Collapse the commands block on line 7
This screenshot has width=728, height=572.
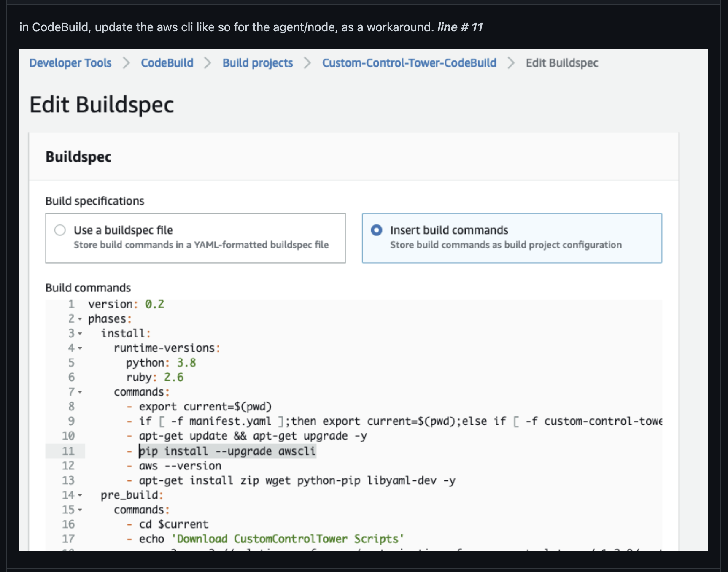80,392
